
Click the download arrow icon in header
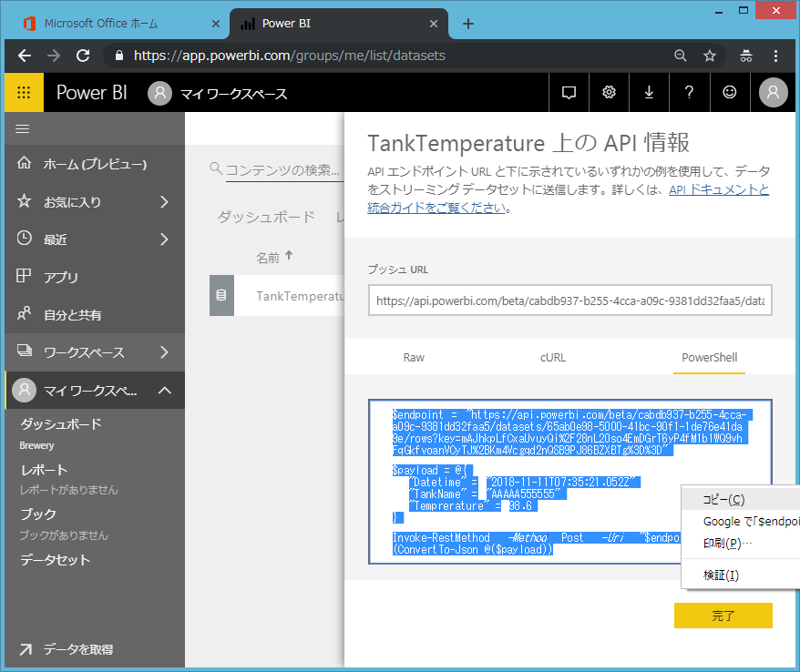(x=649, y=92)
